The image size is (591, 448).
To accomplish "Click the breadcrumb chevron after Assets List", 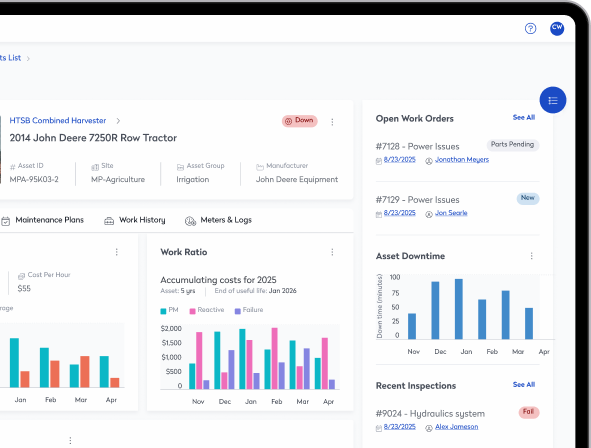I will 28,58.
